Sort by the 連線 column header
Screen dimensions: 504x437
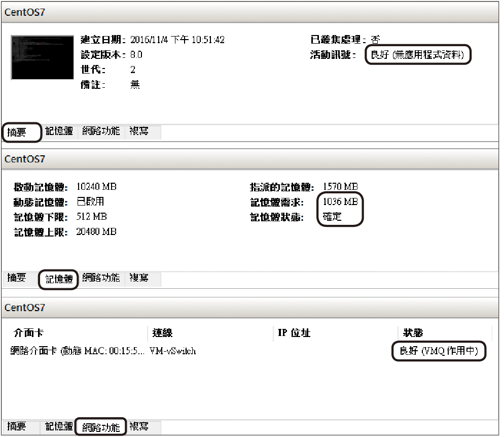tap(163, 333)
